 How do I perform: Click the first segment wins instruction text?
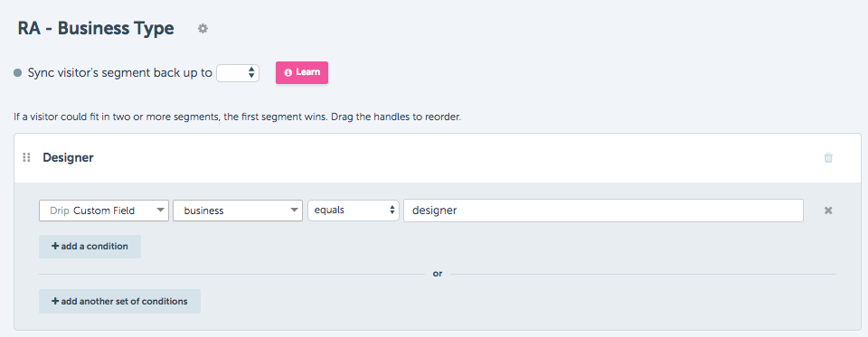click(238, 117)
